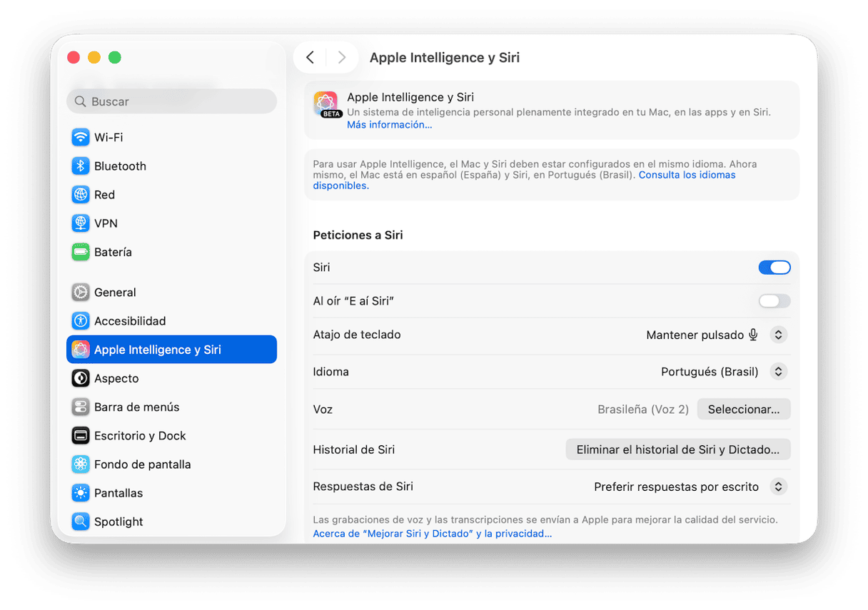The width and height of the screenshot is (868, 610).
Task: Select Batería in the sidebar
Action: [x=171, y=252]
